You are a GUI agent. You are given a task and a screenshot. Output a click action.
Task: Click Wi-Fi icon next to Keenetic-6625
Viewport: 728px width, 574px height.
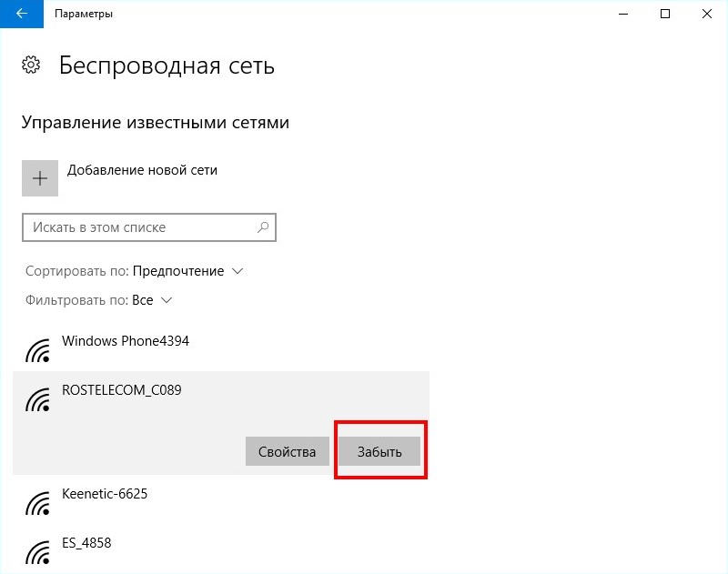pos(38,503)
